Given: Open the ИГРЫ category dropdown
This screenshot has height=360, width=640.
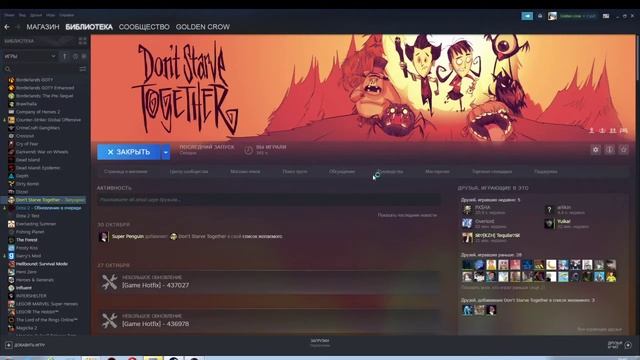Looking at the screenshot, I should pyautogui.click(x=30, y=56).
